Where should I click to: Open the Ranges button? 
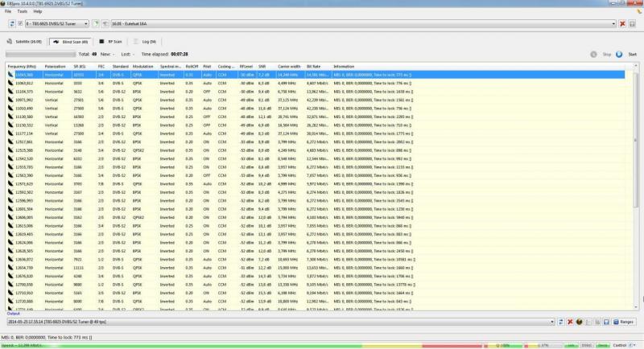[x=623, y=322]
